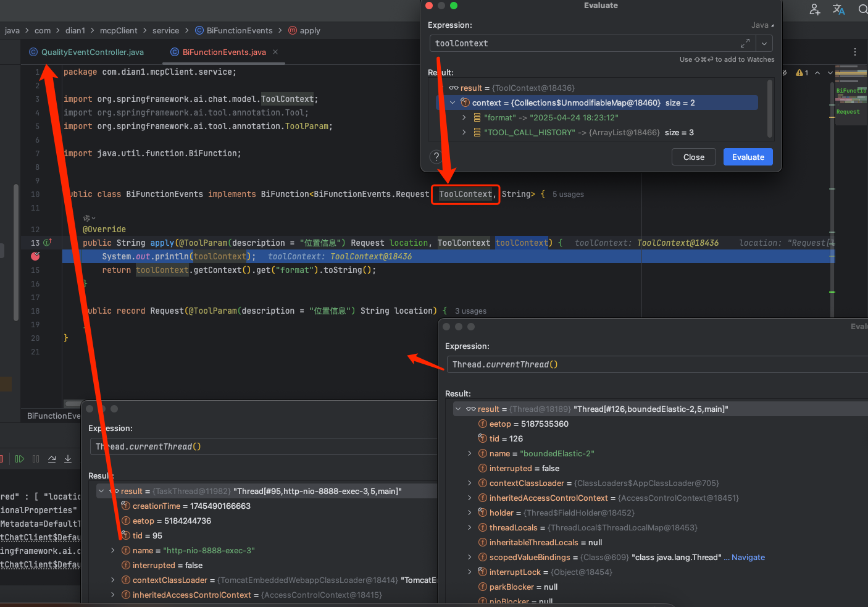Collapse the Thread@18189 result node
This screenshot has width=868, height=607.
[458, 409]
